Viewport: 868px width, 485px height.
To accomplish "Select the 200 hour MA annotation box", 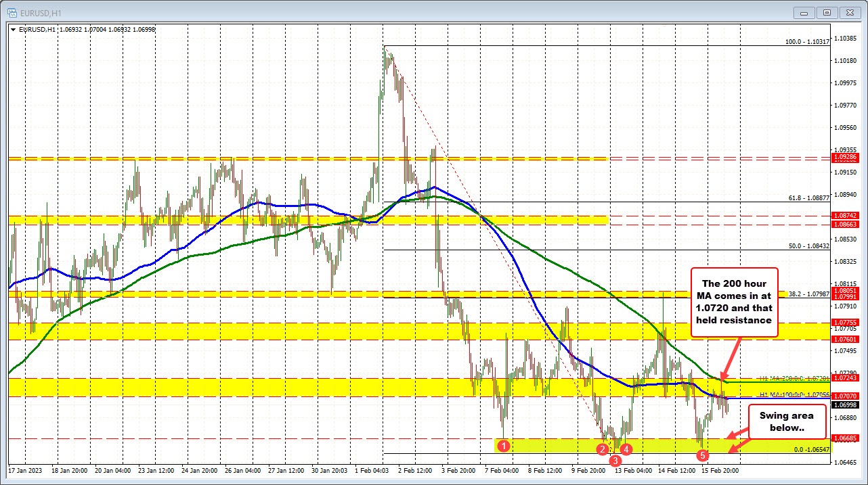I will (x=735, y=302).
